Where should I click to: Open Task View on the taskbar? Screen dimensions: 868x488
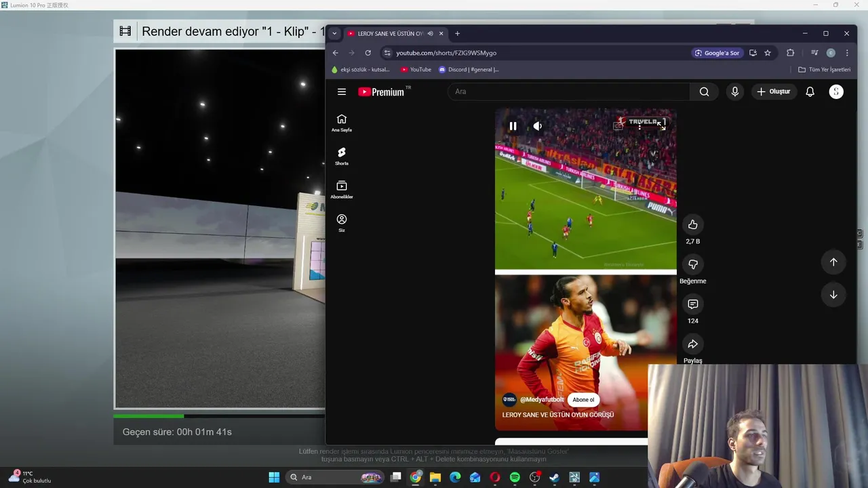[x=396, y=477]
